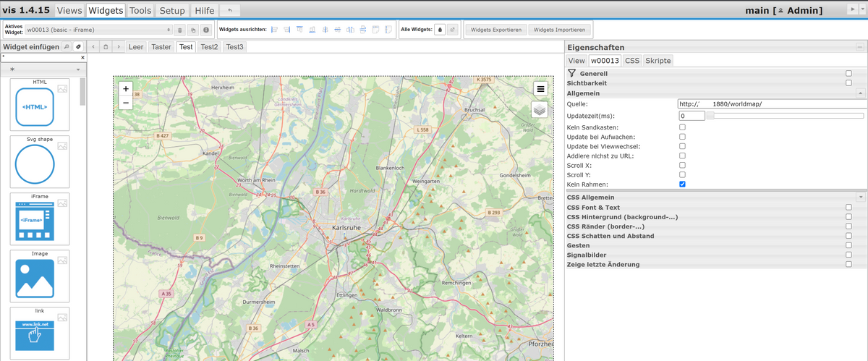
Task: Collapse the Allgemein section
Action: coord(860,94)
